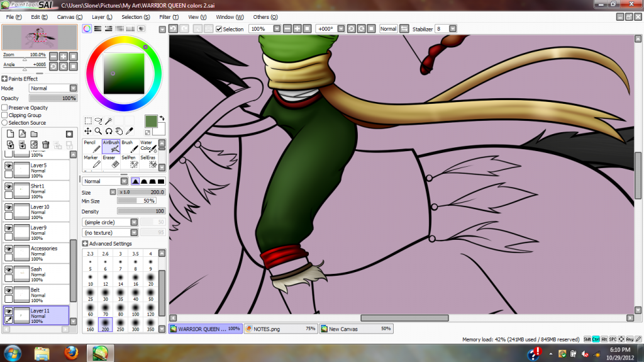The width and height of the screenshot is (644, 362).
Task: Select the SelEras tool
Action: pyautogui.click(x=148, y=162)
